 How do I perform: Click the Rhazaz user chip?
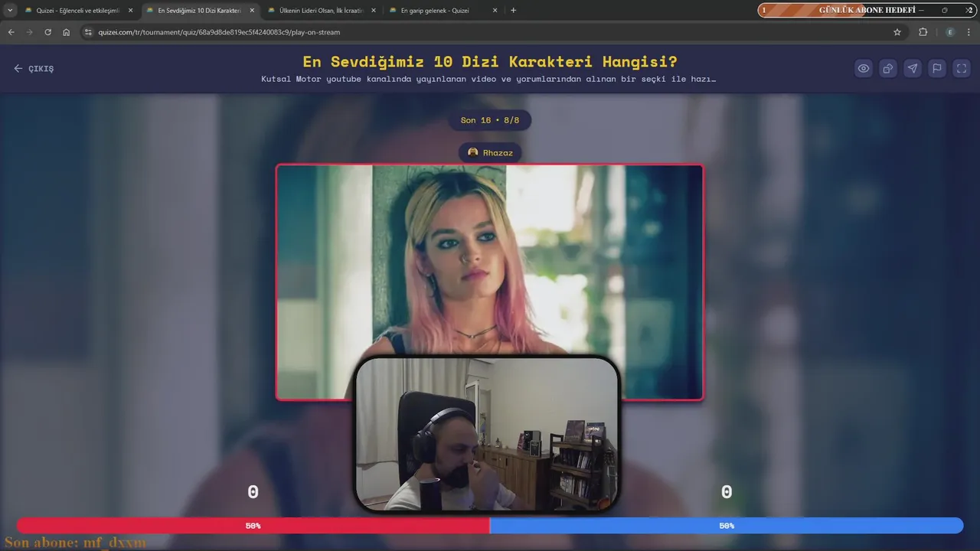point(490,152)
